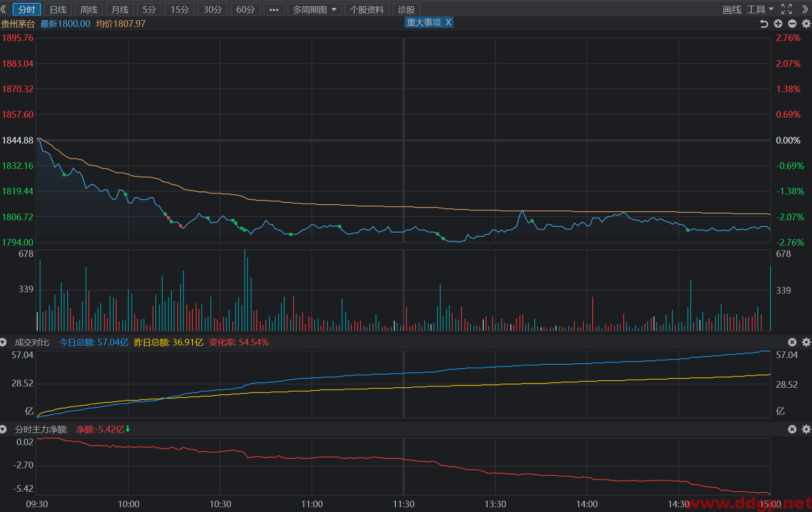Select the 15分 period tab

point(180,9)
